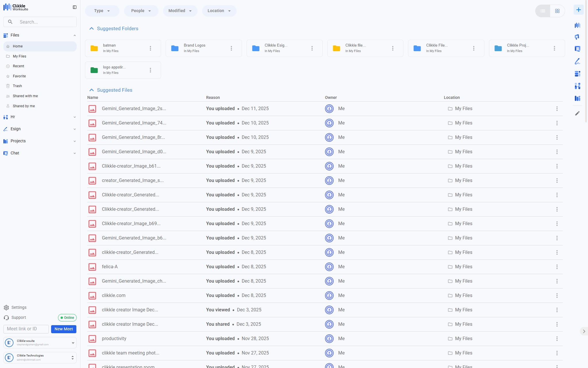Switch to grid view

click(x=557, y=11)
